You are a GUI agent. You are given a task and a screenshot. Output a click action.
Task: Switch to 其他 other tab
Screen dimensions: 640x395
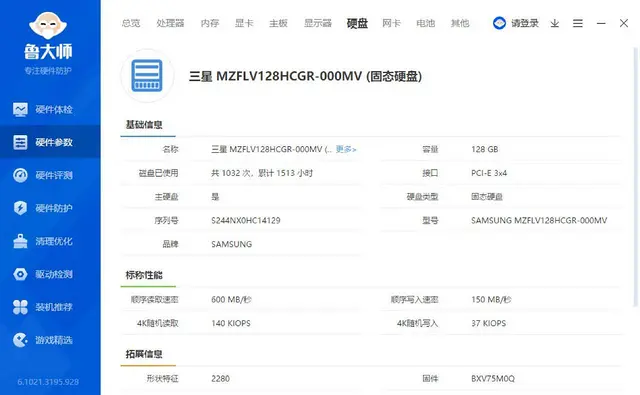(x=460, y=23)
